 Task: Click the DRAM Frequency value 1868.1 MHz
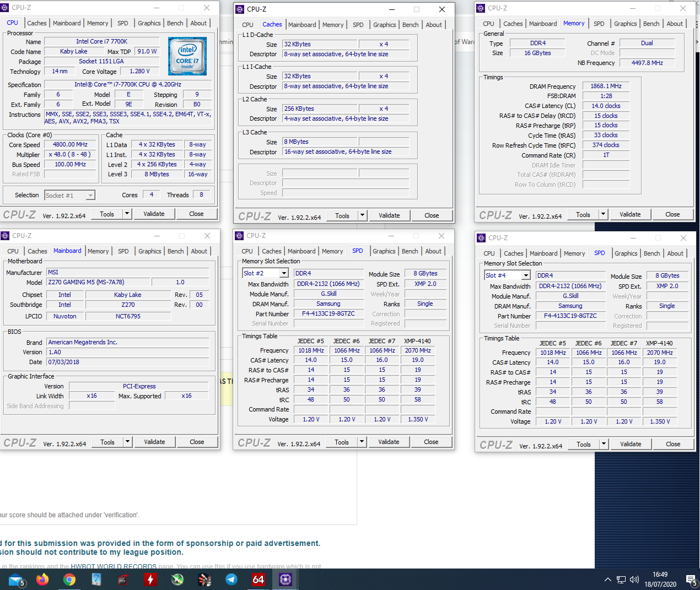tap(606, 86)
